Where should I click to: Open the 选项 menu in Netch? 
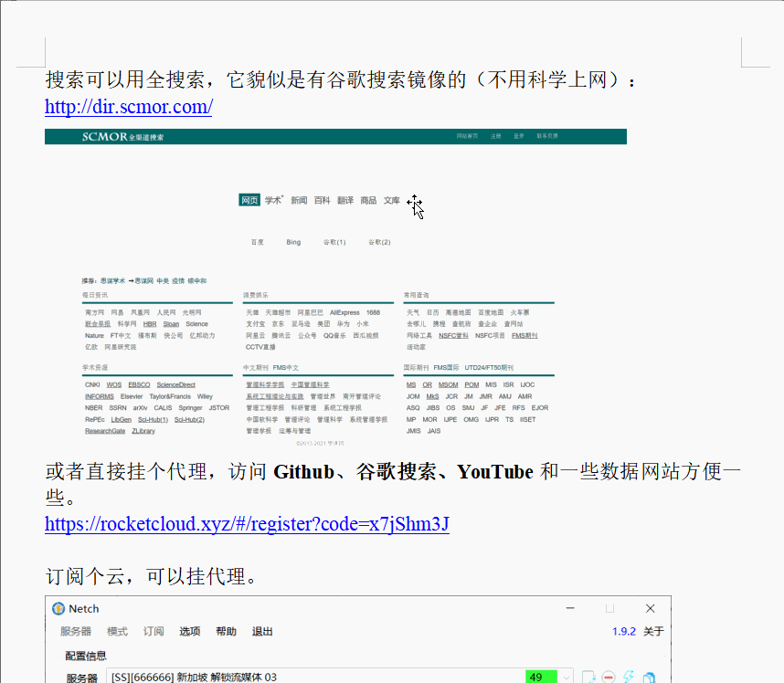tap(190, 632)
